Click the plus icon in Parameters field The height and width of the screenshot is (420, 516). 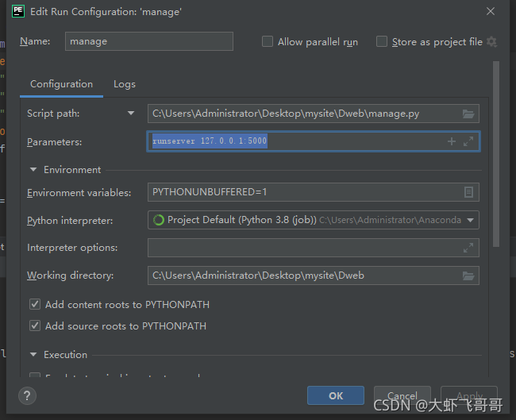[452, 141]
